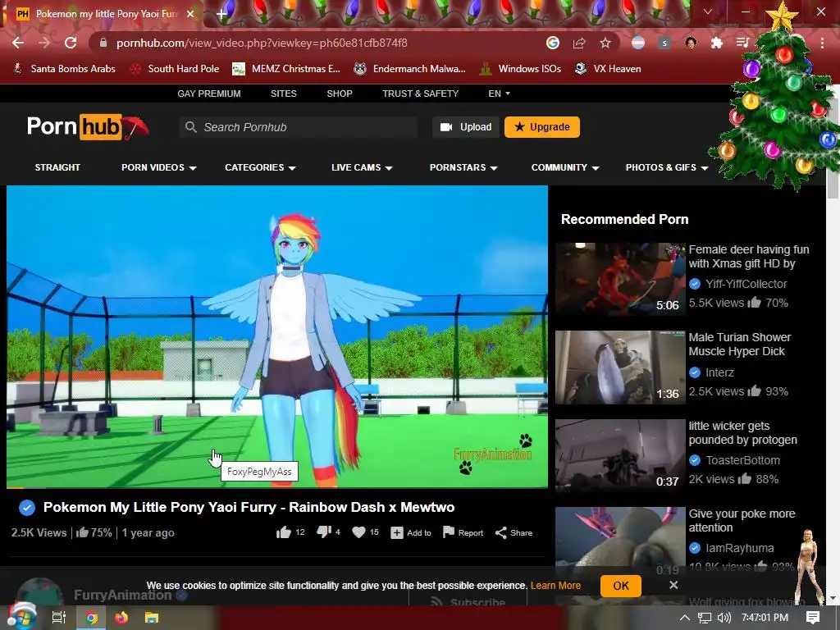
Task: Open the South Hard Pole bookmark
Action: [175, 69]
